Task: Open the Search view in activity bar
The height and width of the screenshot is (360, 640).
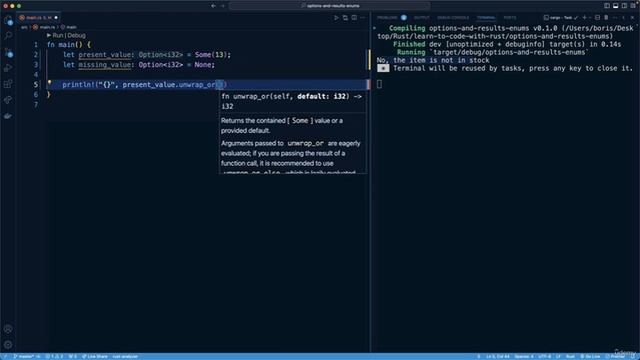Action: 8,36
